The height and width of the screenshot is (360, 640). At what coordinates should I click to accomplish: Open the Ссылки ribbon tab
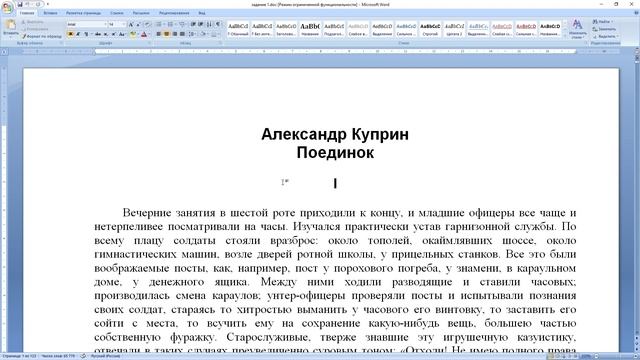pyautogui.click(x=116, y=13)
